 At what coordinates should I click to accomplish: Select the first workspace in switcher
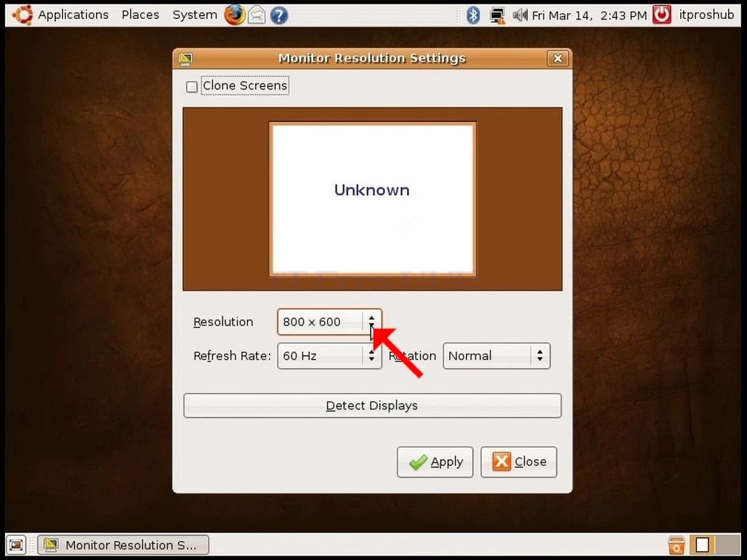pos(702,545)
